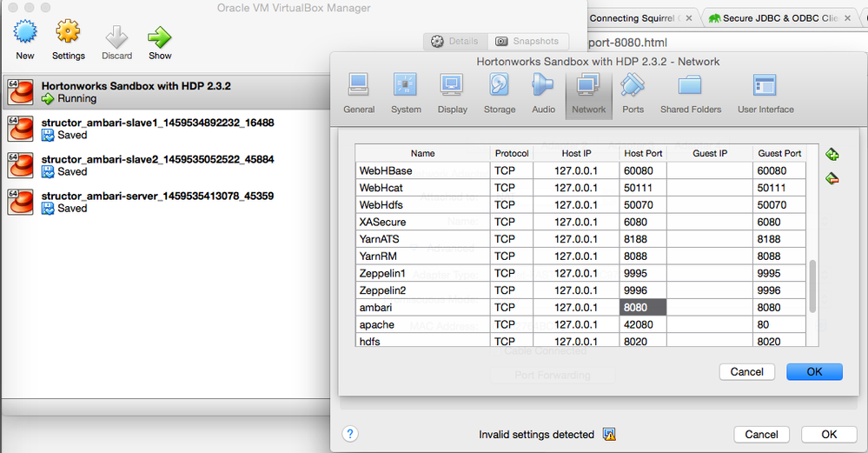Click the help question mark button
This screenshot has height=453, width=868.
point(350,434)
